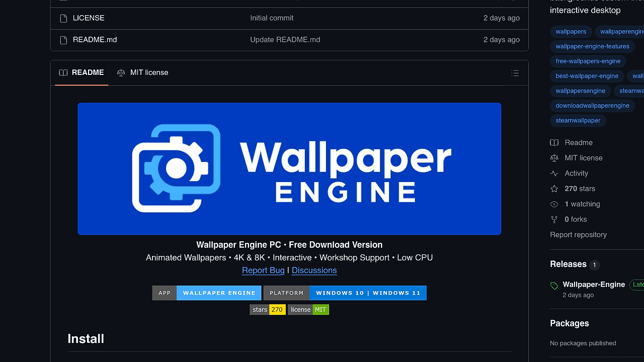Click the Install heading
This screenshot has height=362, width=644.
point(86,339)
